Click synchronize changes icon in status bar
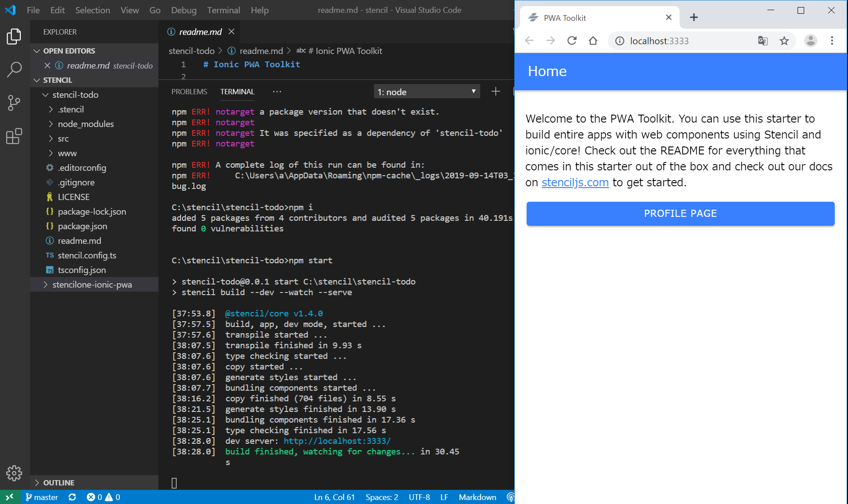The height and width of the screenshot is (504, 848). coord(72,497)
